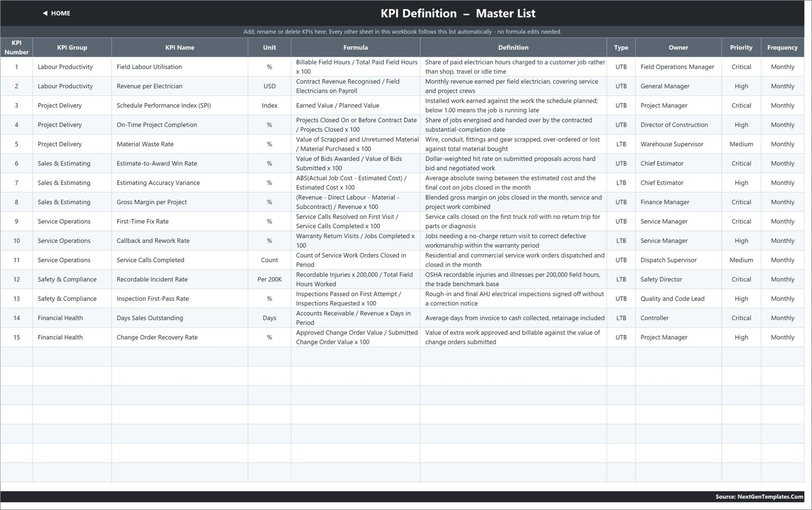Click the On-Time Project Completion cell
The image size is (812, 510).
(x=180, y=125)
